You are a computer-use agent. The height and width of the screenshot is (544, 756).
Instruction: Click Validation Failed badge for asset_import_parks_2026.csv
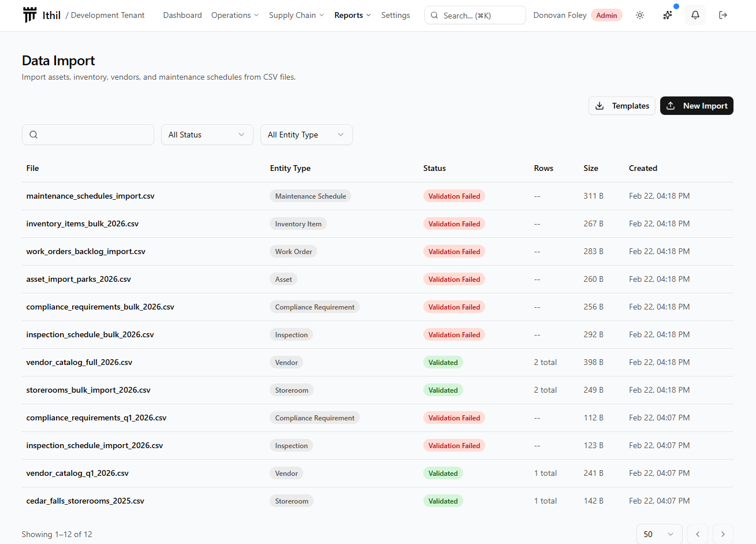click(454, 280)
